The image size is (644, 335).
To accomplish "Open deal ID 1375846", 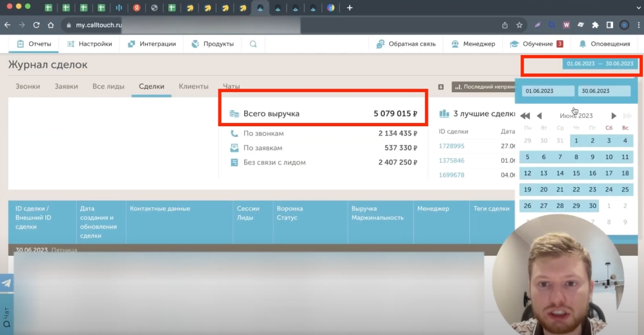I will tap(452, 160).
